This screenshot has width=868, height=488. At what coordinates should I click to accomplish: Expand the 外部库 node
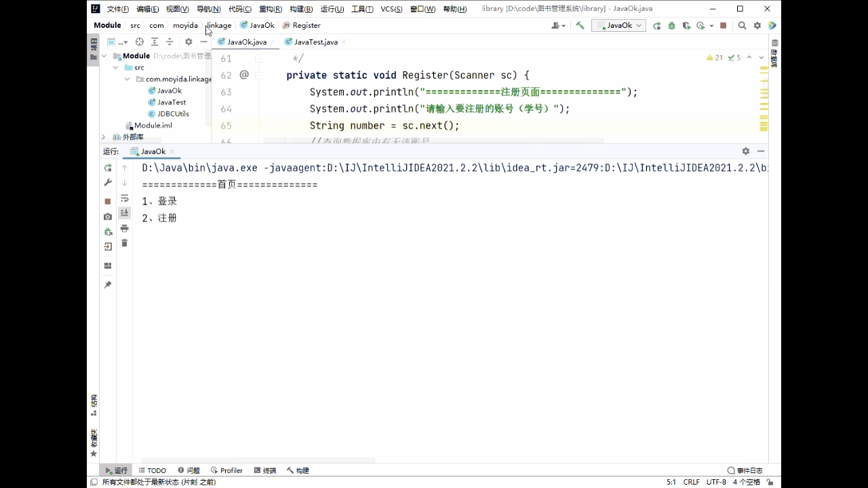[x=104, y=137]
